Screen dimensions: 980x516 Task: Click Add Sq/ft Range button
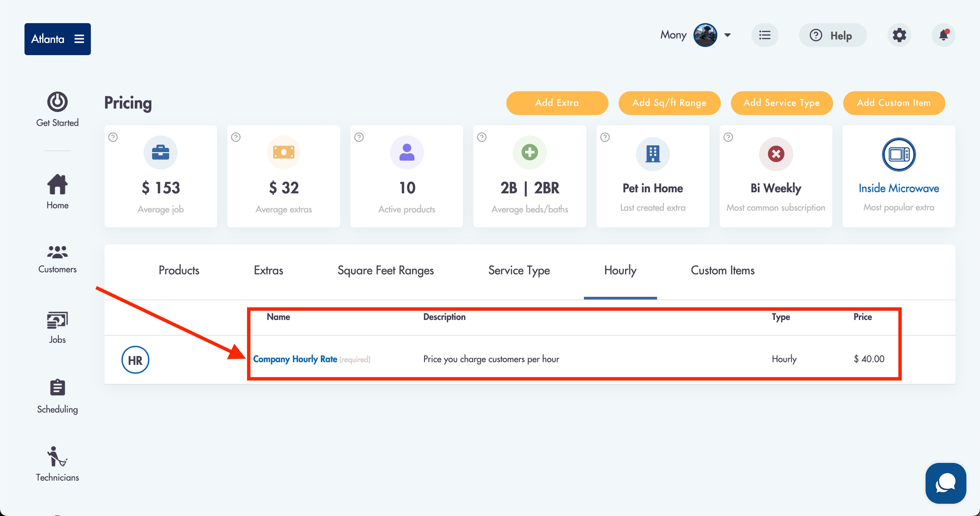pos(669,103)
